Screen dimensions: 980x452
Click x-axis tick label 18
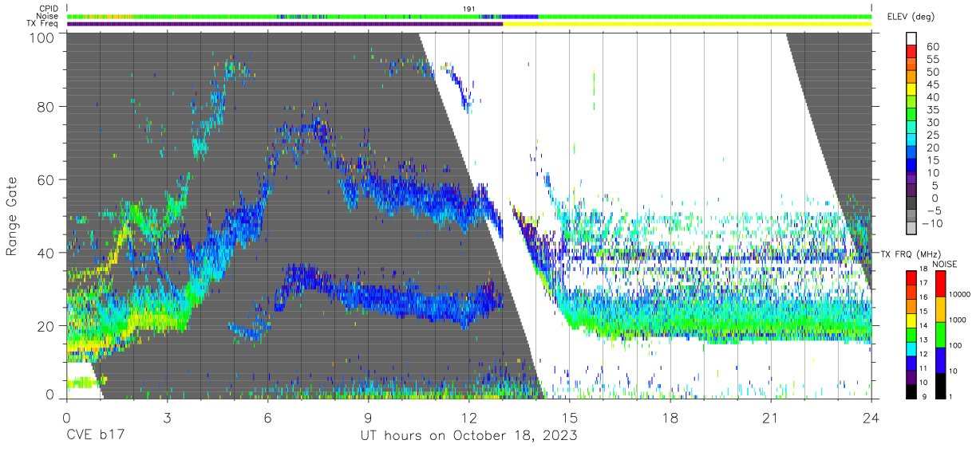pos(670,417)
